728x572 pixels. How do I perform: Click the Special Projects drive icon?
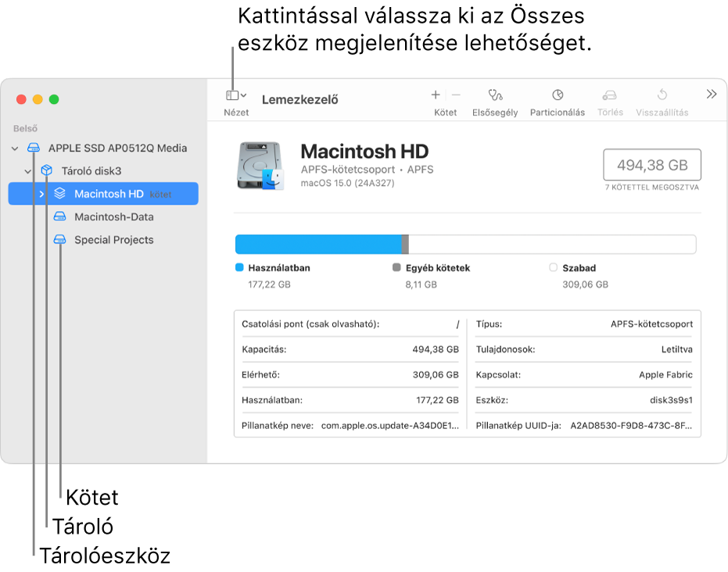pos(59,239)
